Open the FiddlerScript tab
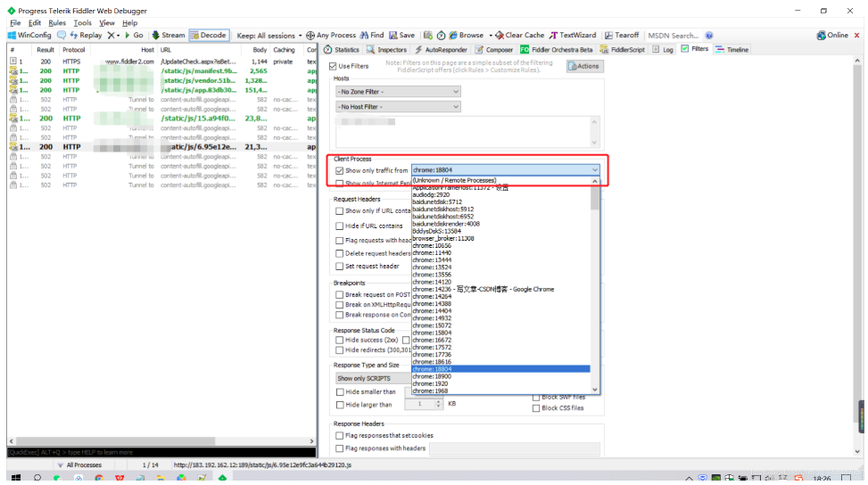The width and height of the screenshot is (868, 485). [x=622, y=50]
